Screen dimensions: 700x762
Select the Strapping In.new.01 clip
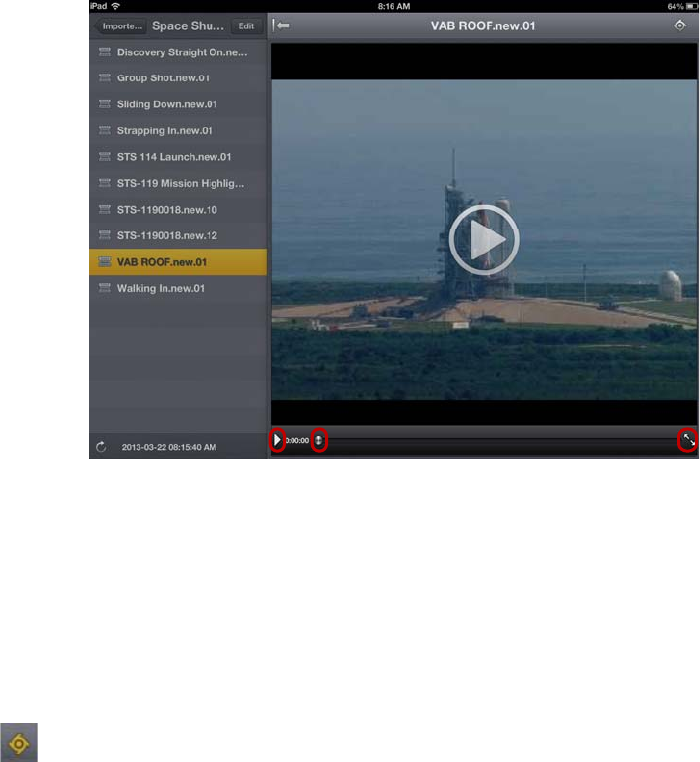coord(179,131)
